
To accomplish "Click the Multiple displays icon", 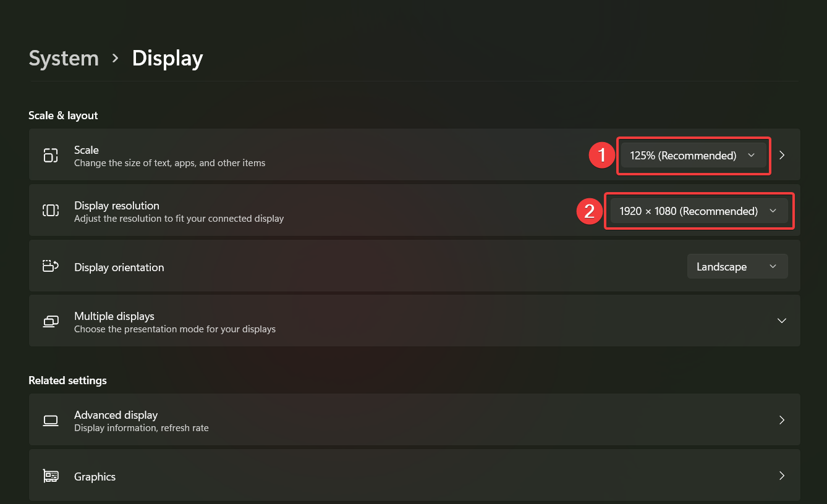I will pos(51,321).
